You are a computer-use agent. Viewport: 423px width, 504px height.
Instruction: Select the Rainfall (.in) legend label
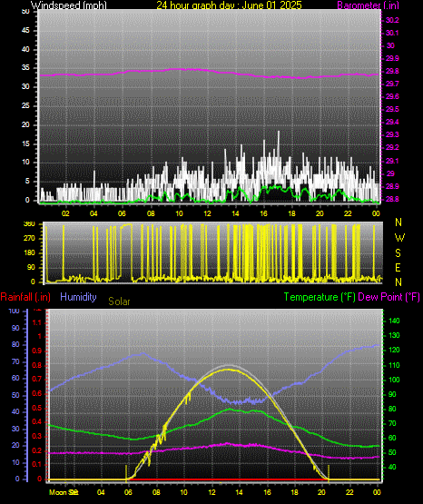[25, 297]
